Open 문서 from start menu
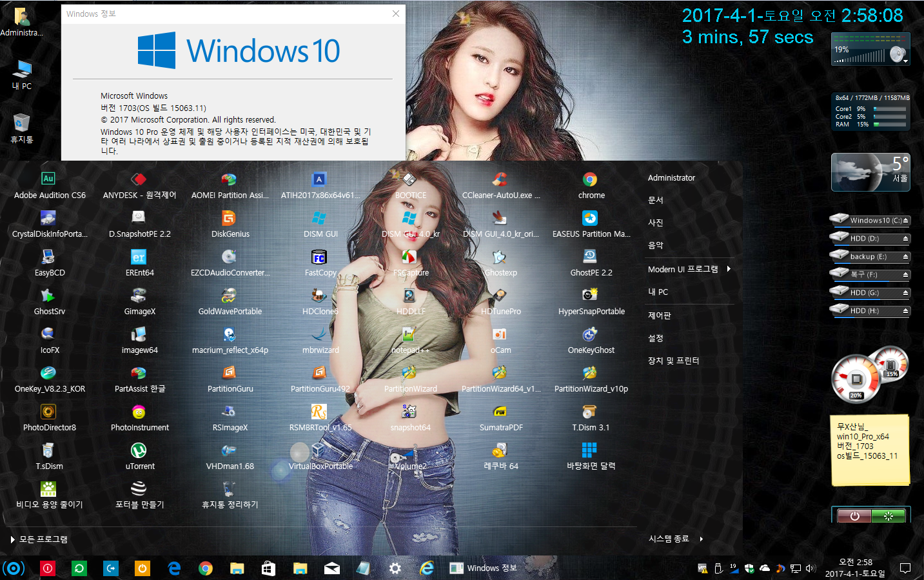 pos(655,201)
